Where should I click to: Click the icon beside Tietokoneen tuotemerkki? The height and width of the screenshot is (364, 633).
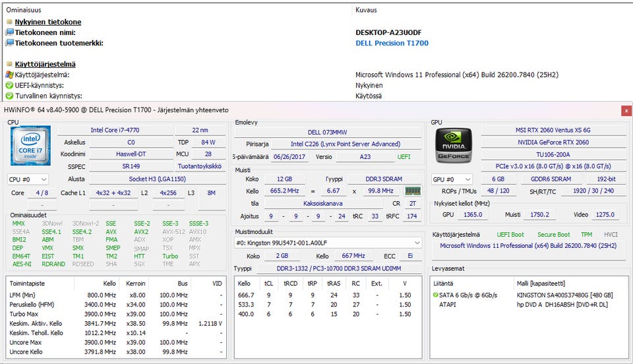9,43
